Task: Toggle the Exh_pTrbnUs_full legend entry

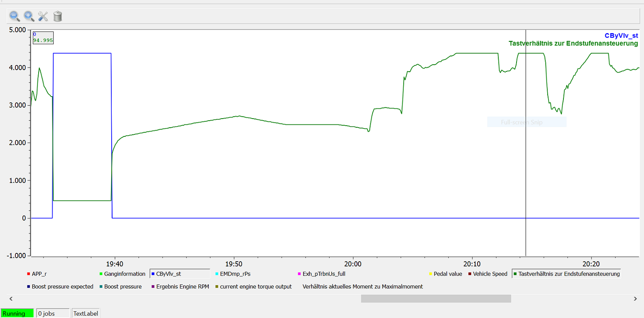Action: pos(321,274)
